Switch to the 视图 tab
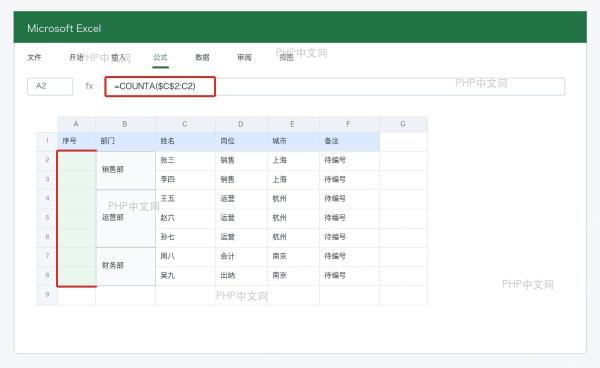The width and height of the screenshot is (600, 368). (286, 57)
